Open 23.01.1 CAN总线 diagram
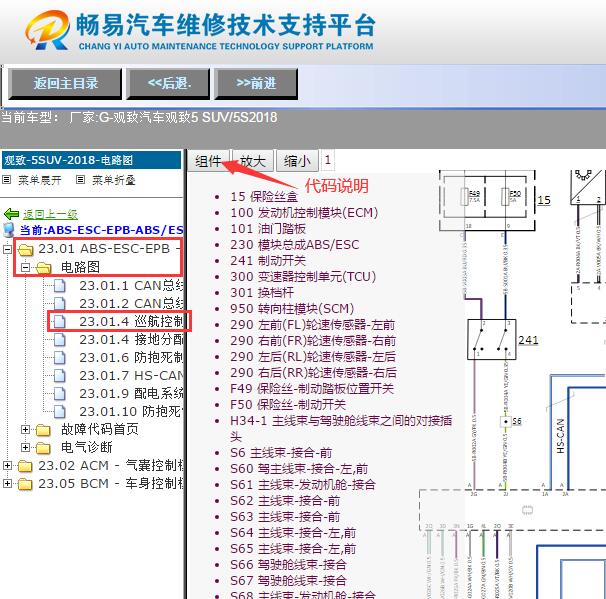The height and width of the screenshot is (599, 606). pos(131,286)
